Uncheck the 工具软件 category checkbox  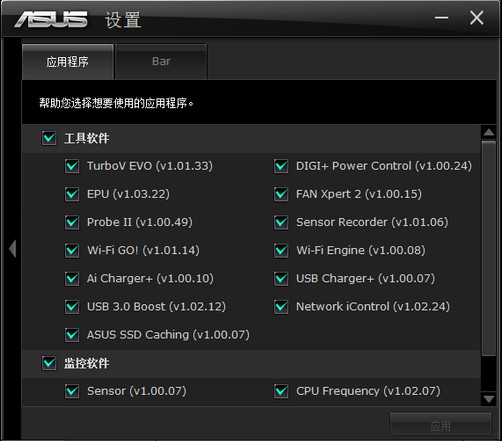click(49, 138)
